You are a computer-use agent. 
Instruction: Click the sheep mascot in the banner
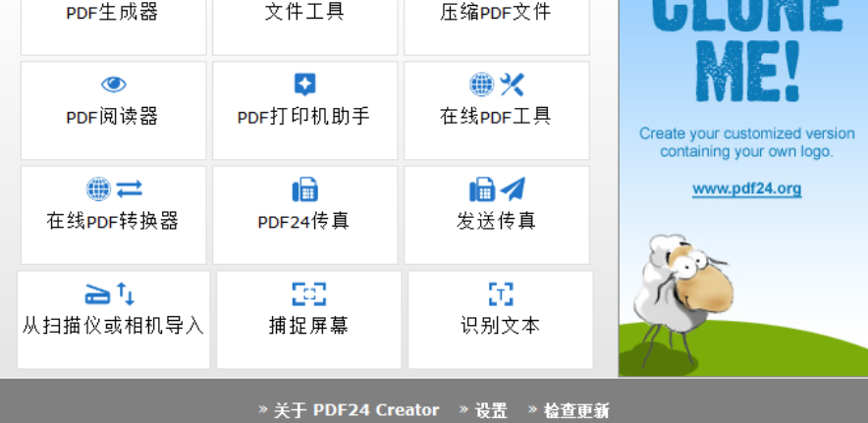[x=683, y=299]
